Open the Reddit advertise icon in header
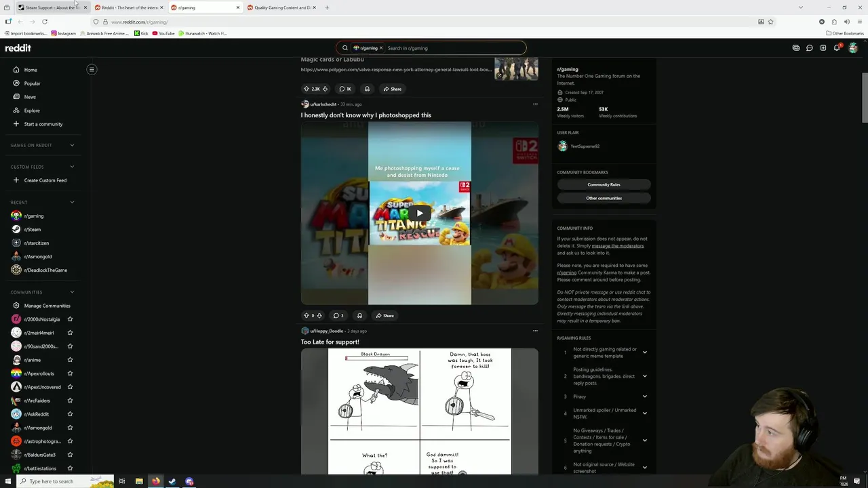This screenshot has height=488, width=868. click(x=796, y=48)
